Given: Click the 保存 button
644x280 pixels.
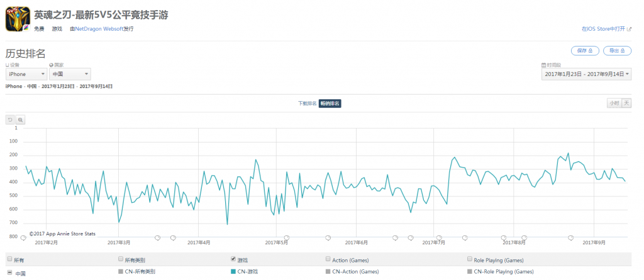Looking at the screenshot, I should [x=585, y=51].
